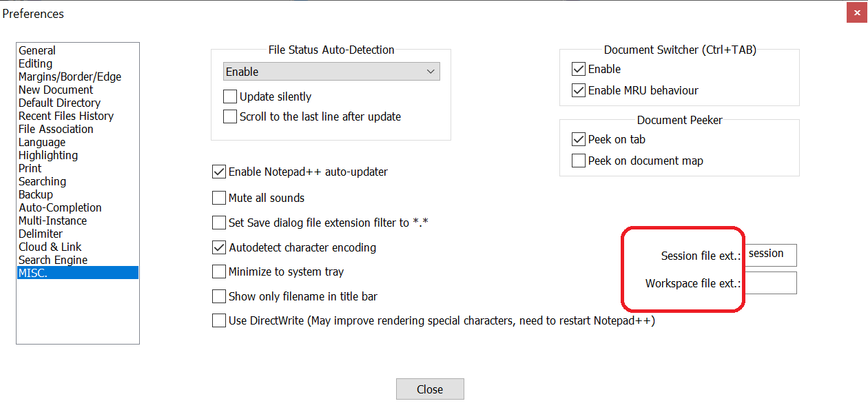Enable Peek on document map
This screenshot has height=410, width=868.
579,161
